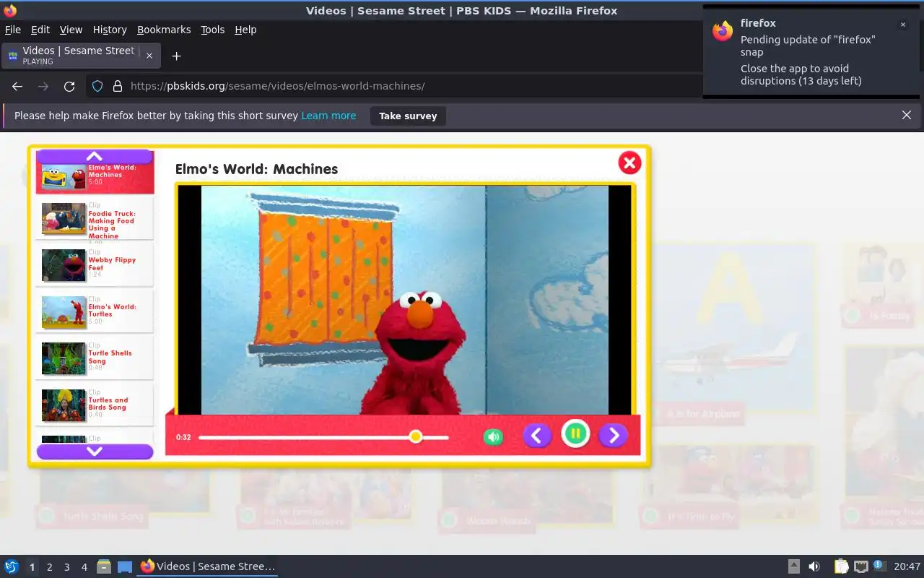Close the video player with red X
The width and height of the screenshot is (924, 578).
click(629, 163)
